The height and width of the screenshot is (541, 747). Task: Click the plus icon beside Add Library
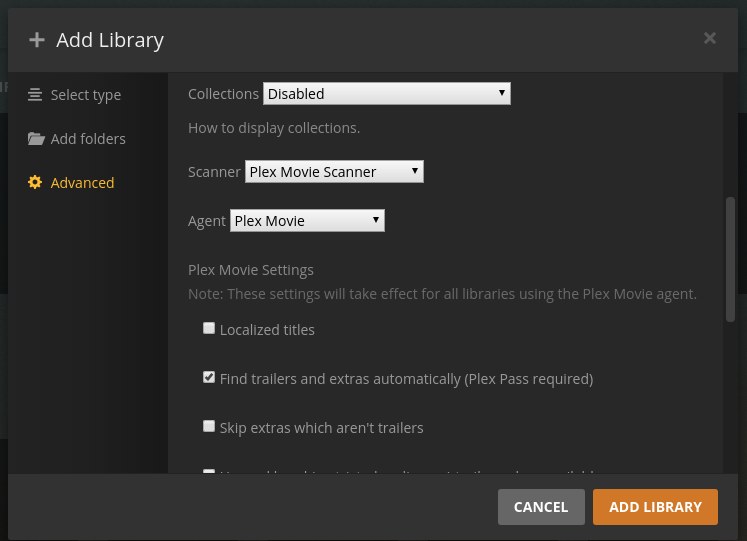pos(37,40)
